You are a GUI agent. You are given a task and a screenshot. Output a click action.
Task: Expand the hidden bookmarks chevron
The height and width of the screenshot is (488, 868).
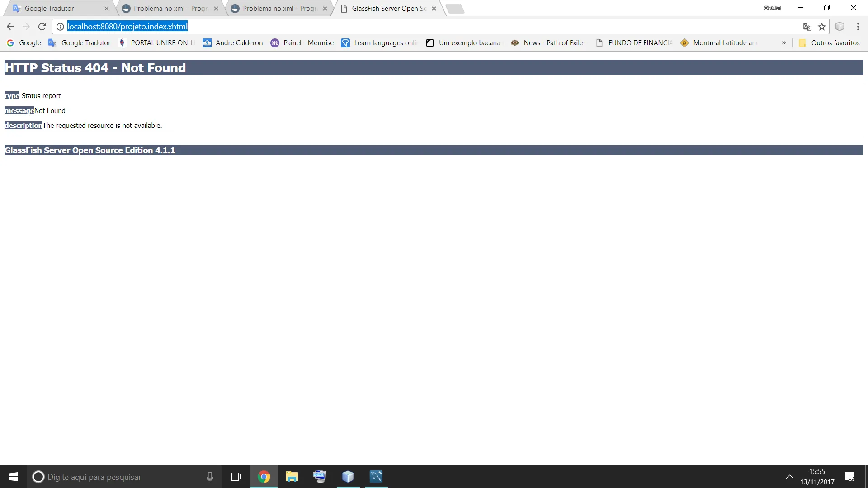[x=783, y=43]
